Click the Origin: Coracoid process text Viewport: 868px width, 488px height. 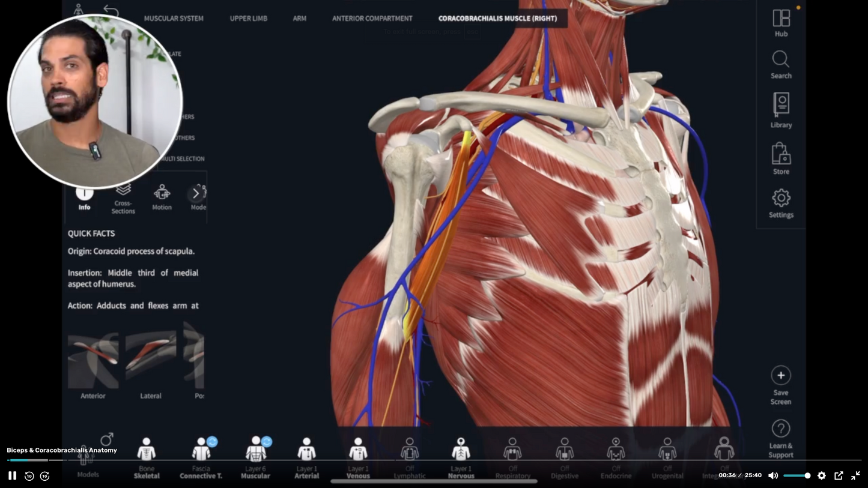(x=131, y=252)
